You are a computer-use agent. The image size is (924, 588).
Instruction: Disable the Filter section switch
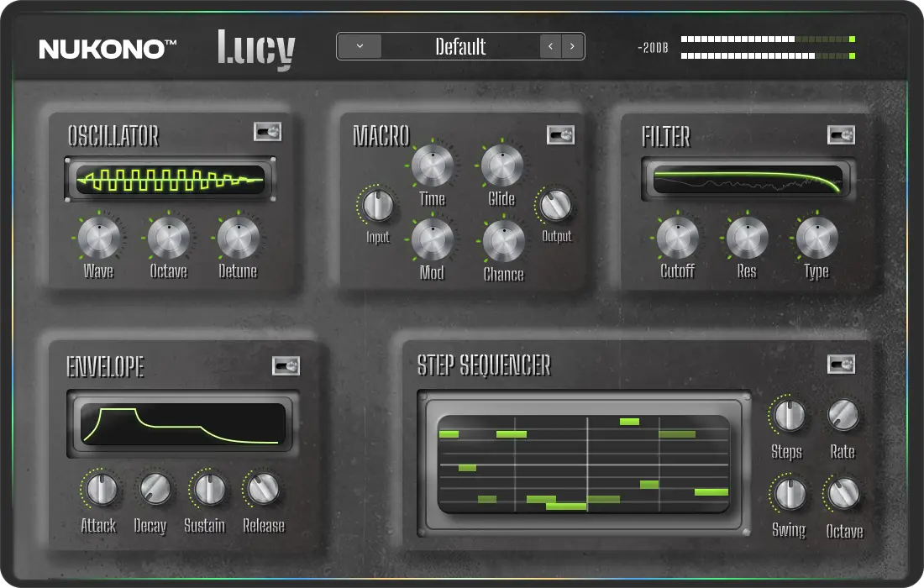[x=841, y=135]
